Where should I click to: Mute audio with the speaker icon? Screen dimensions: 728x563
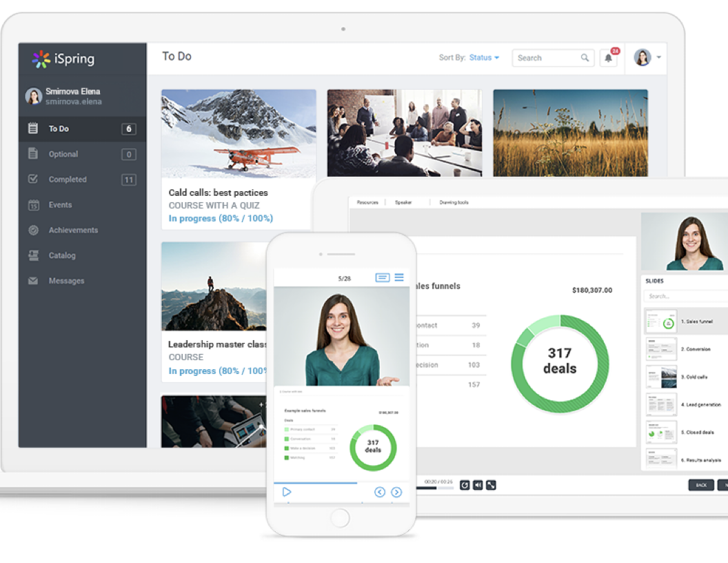[478, 485]
